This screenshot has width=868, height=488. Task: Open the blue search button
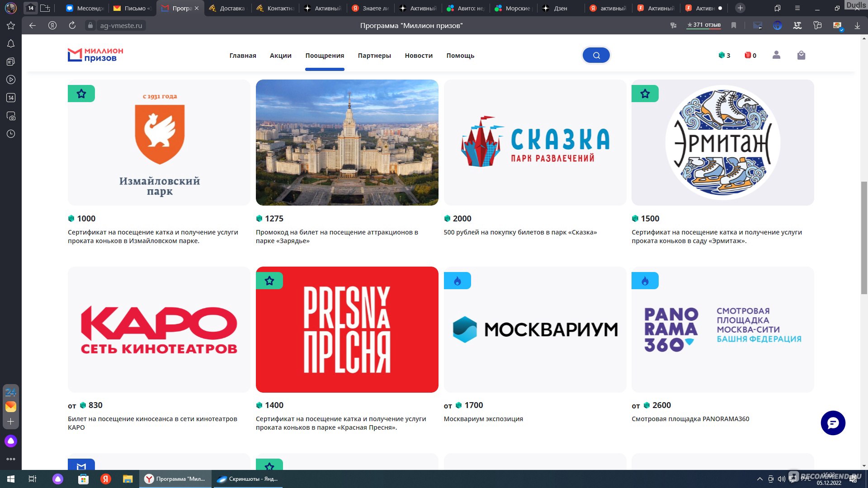[596, 55]
